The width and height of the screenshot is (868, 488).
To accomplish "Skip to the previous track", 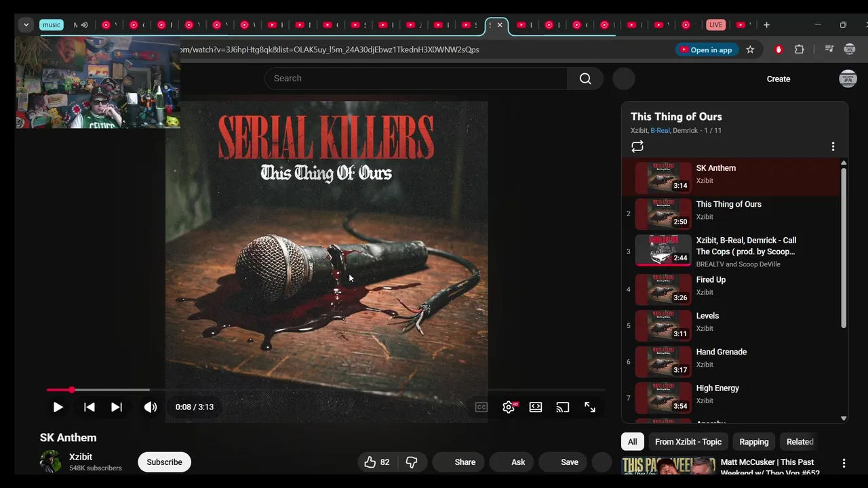I will [89, 407].
